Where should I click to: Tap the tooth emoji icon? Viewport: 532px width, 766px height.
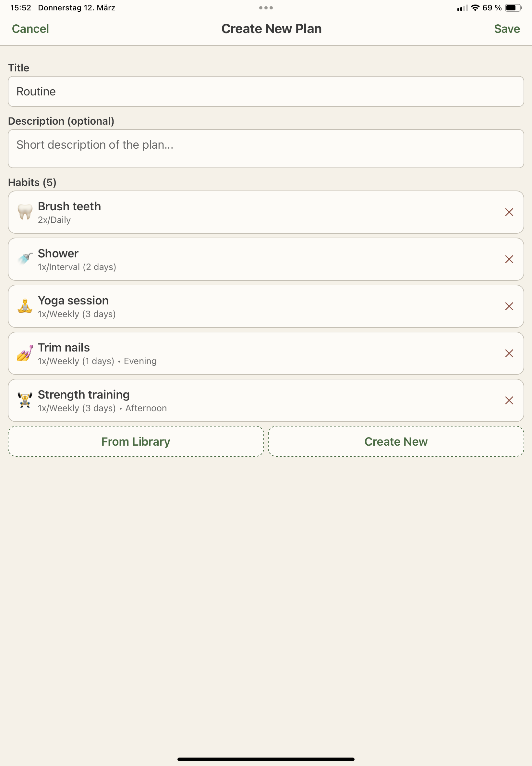pyautogui.click(x=25, y=212)
